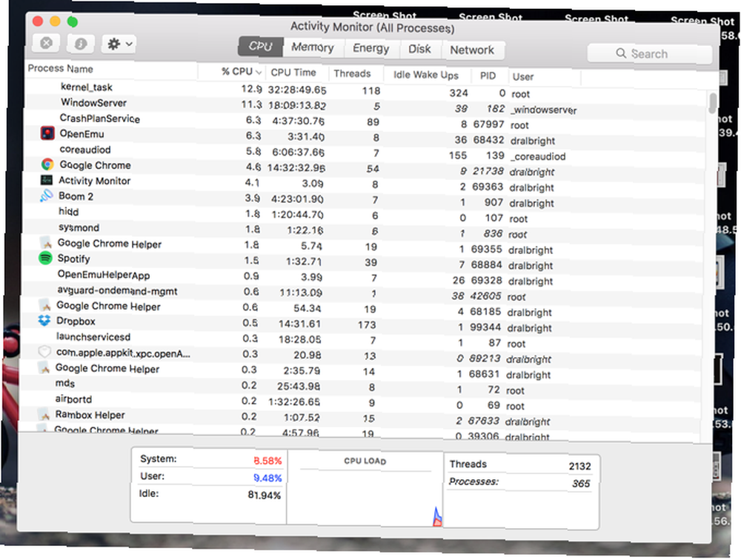Screen dimensions: 741x560
Task: Click the Activity Monitor process icon
Action: 46,180
